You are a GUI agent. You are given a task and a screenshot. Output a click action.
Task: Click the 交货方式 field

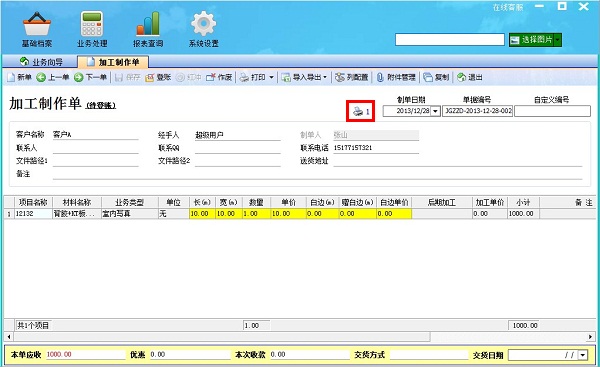tap(429, 355)
